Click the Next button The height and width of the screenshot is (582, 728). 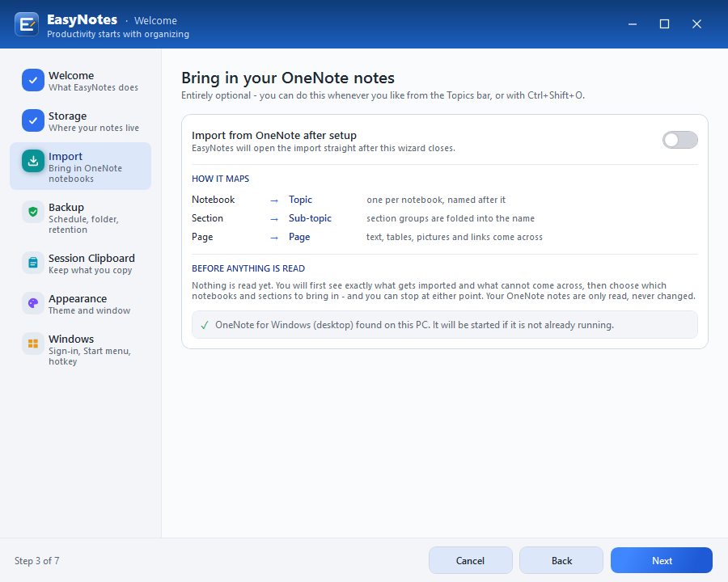click(662, 561)
